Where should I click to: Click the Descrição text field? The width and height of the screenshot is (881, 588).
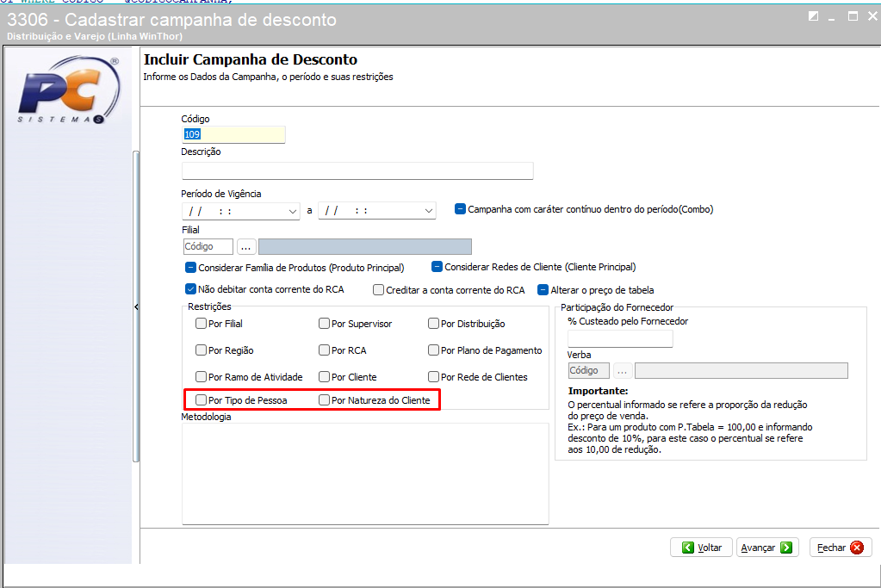357,170
